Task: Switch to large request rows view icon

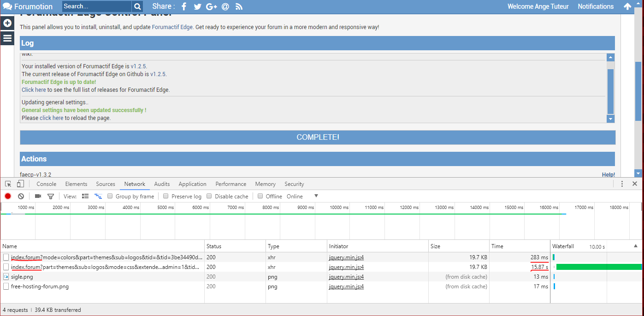Action: click(85, 196)
